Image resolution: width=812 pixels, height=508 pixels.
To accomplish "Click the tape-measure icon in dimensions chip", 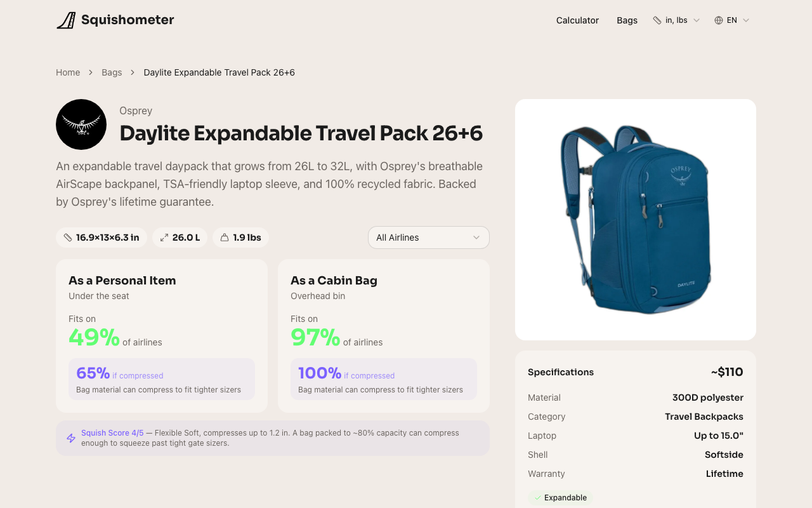I will (x=68, y=237).
